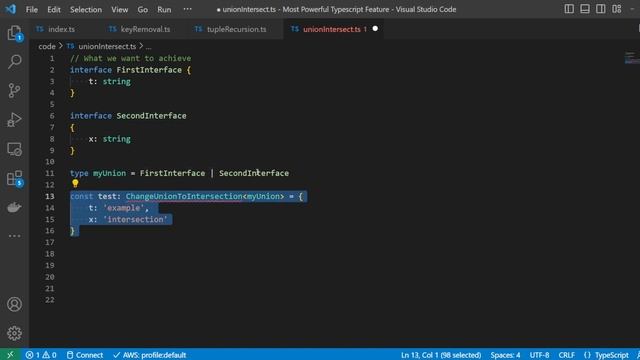This screenshot has width=640, height=360.
Task: Expand the breadcrumb ellipsis segment
Action: tap(149, 47)
